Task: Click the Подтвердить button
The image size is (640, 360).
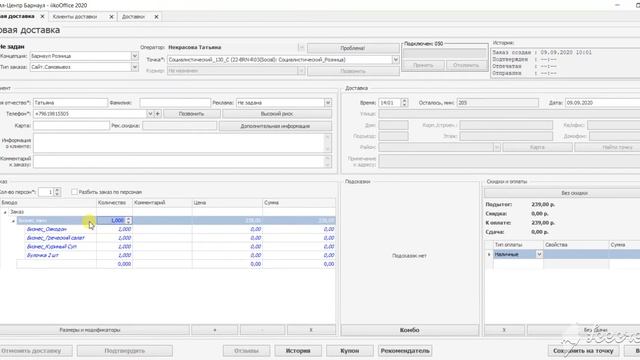Action: tap(124, 351)
